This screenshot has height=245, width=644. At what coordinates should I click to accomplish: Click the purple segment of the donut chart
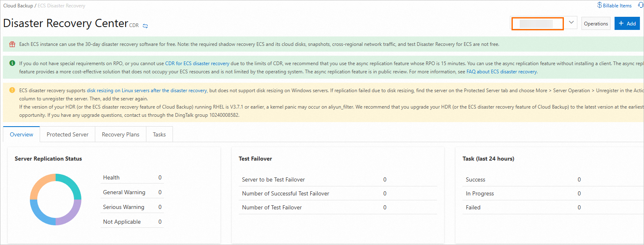tap(72, 216)
